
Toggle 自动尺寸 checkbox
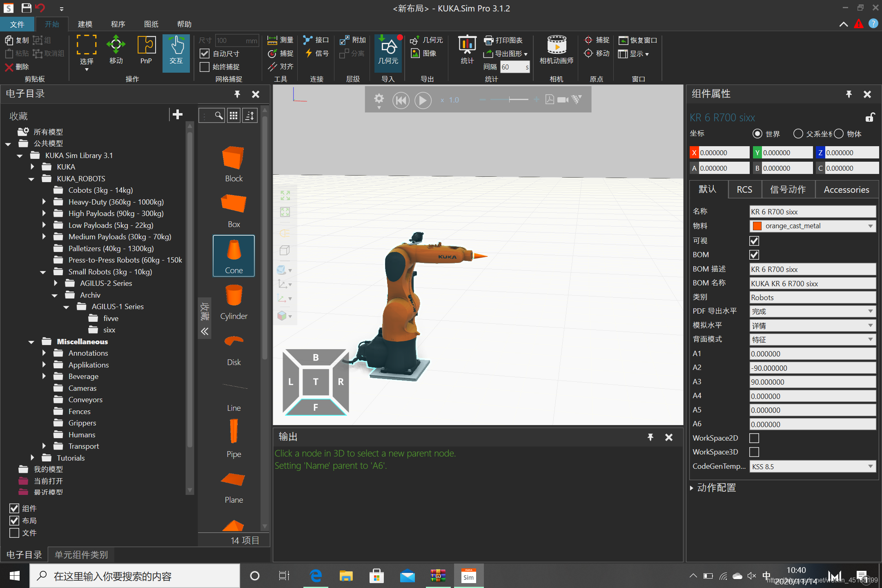coord(205,53)
